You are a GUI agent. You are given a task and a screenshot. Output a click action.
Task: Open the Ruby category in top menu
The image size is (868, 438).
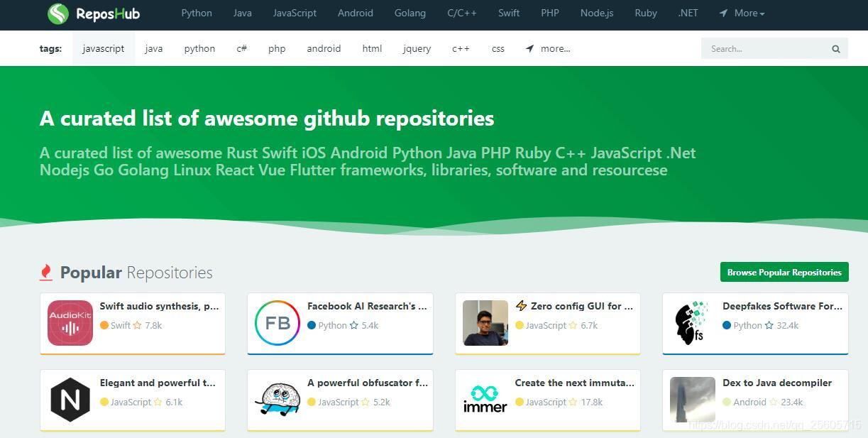tap(646, 13)
